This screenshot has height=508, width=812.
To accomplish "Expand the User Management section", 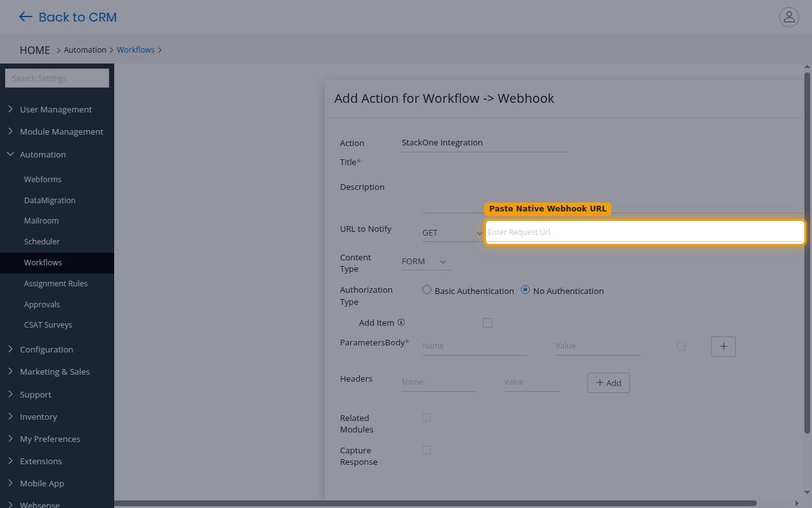I will click(x=57, y=109).
